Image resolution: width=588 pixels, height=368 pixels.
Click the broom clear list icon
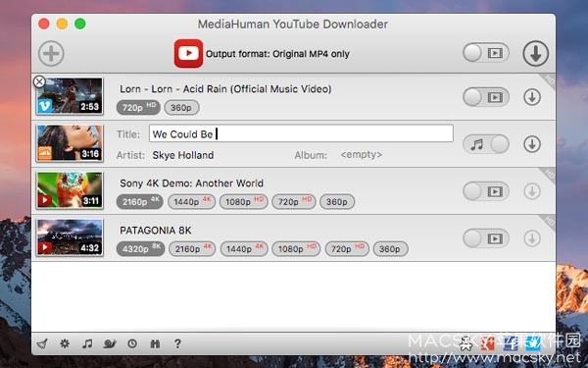point(42,343)
